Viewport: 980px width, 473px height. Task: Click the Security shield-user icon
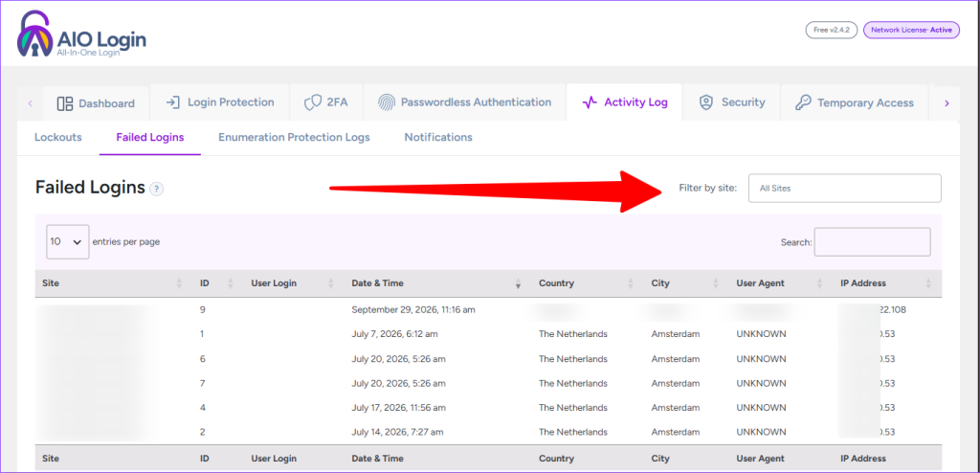(706, 102)
